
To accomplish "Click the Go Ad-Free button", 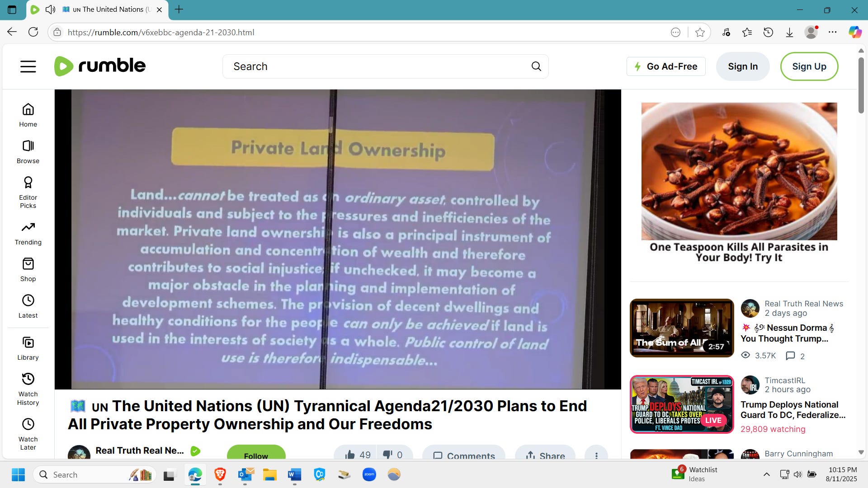I will [x=665, y=66].
